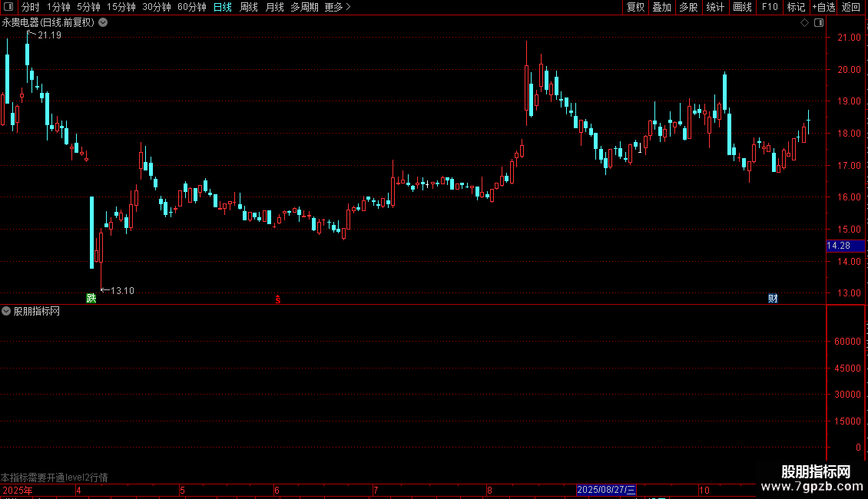Select the 1分钟 period
The height and width of the screenshot is (499, 868).
point(58,7)
